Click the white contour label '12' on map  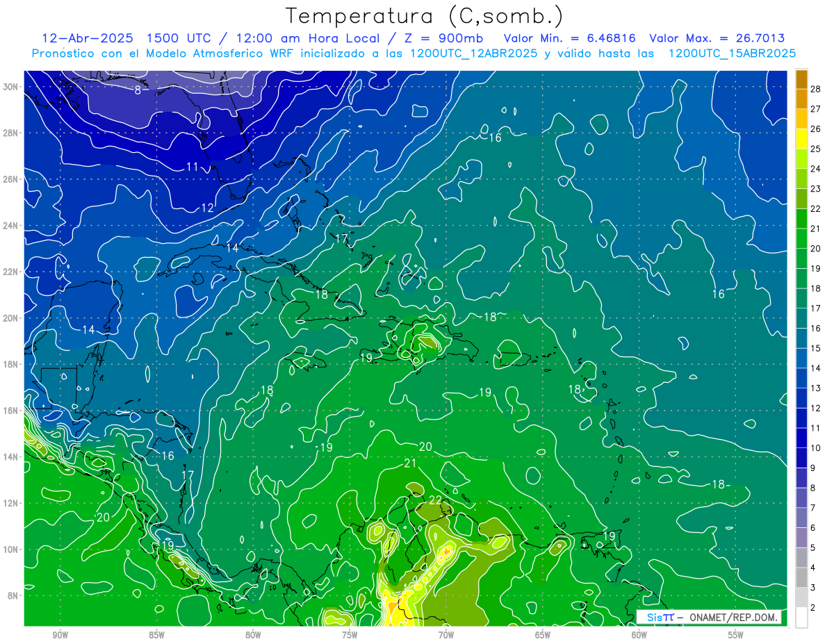coord(207,208)
